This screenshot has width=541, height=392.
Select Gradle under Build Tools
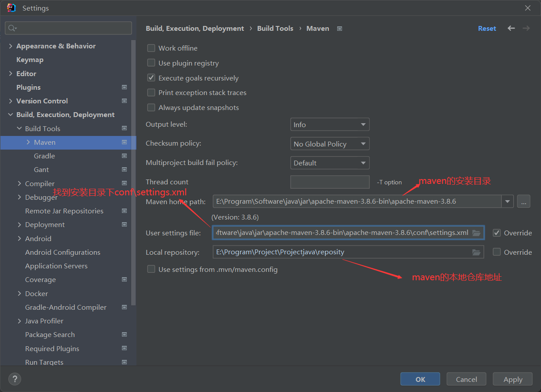44,156
